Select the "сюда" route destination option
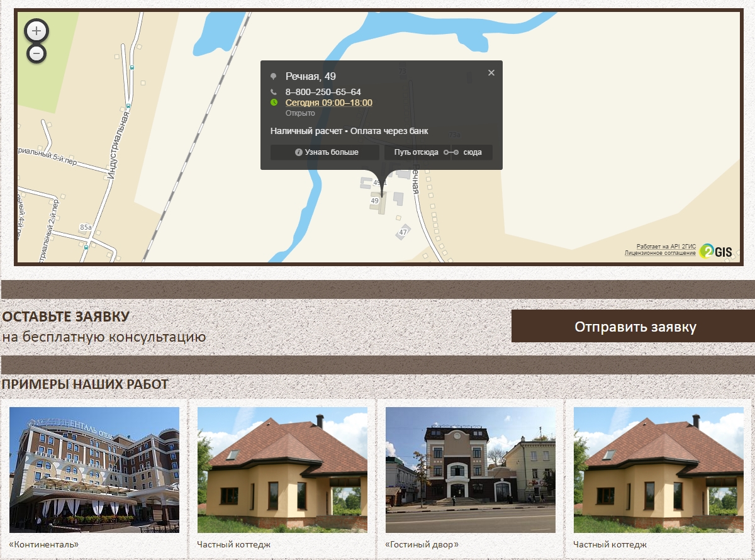This screenshot has width=755, height=560. 473,152
